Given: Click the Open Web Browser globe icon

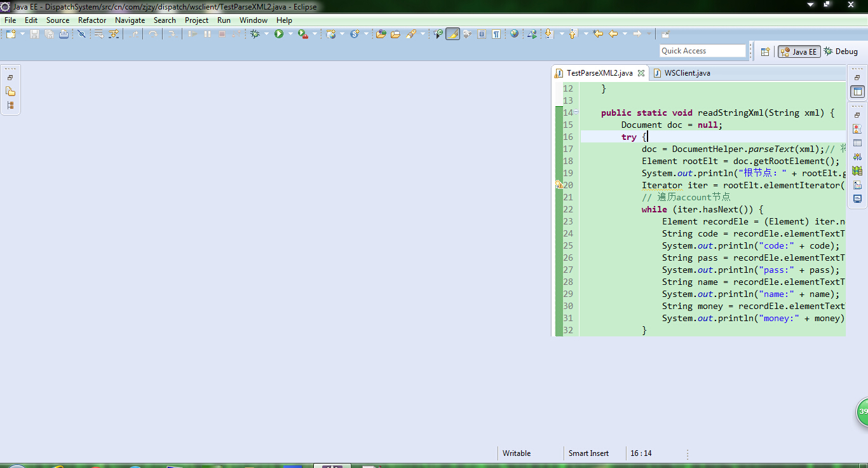Looking at the screenshot, I should (515, 34).
